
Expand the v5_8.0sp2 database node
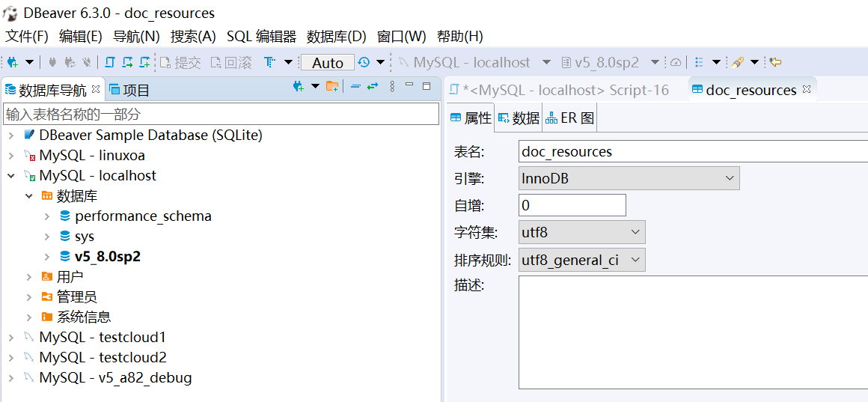point(48,257)
